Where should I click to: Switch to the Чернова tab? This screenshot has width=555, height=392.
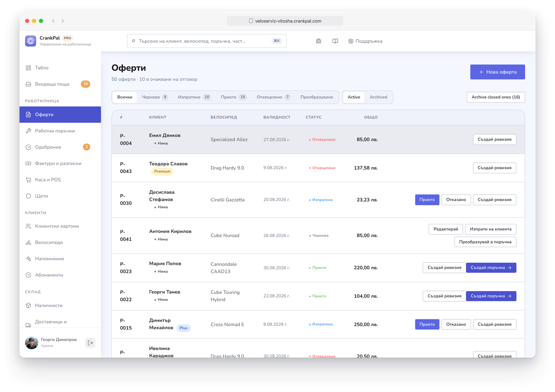(x=155, y=97)
